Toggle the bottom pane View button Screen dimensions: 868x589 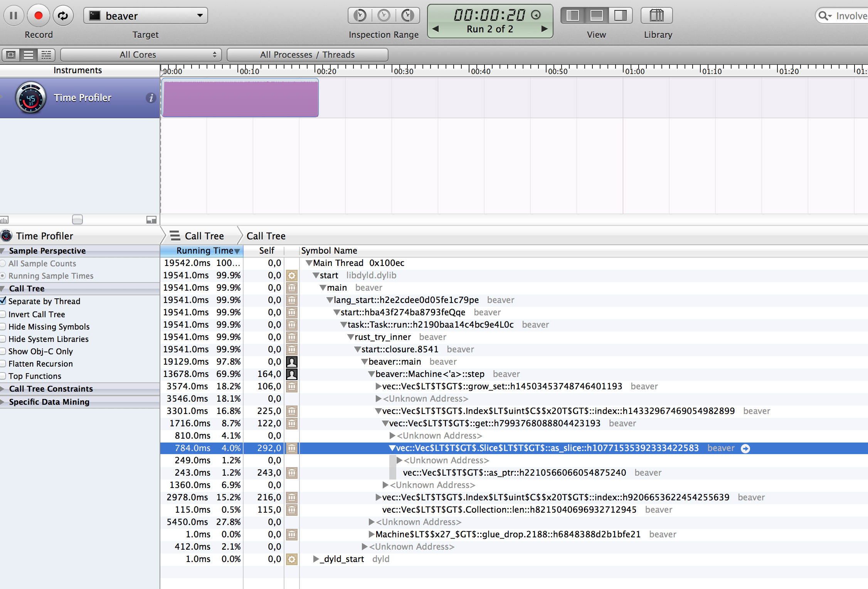pyautogui.click(x=597, y=15)
